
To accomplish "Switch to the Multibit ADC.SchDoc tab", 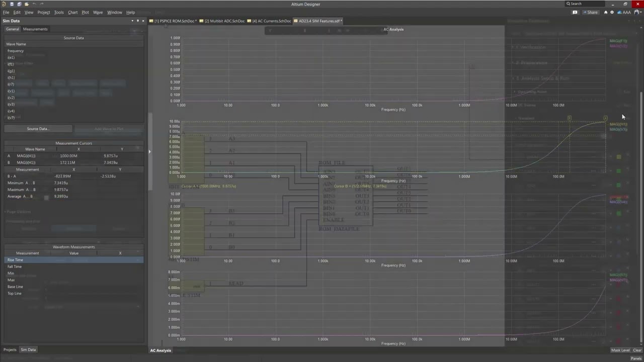I will click(x=224, y=21).
